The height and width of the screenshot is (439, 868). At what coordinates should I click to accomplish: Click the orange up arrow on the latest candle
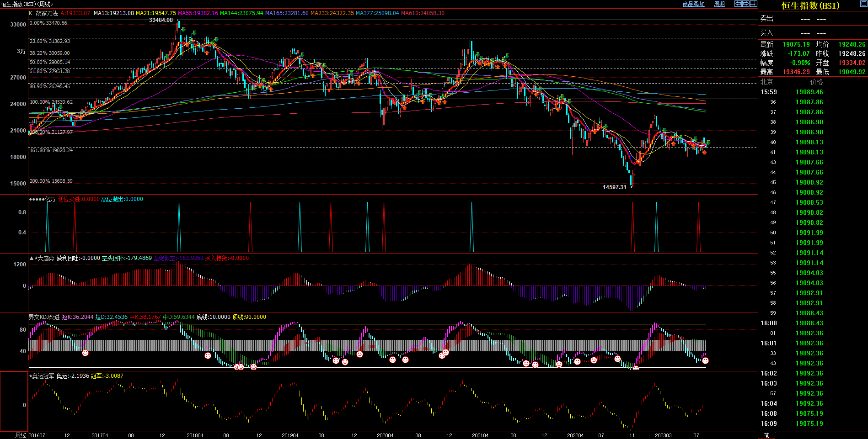[x=704, y=152]
